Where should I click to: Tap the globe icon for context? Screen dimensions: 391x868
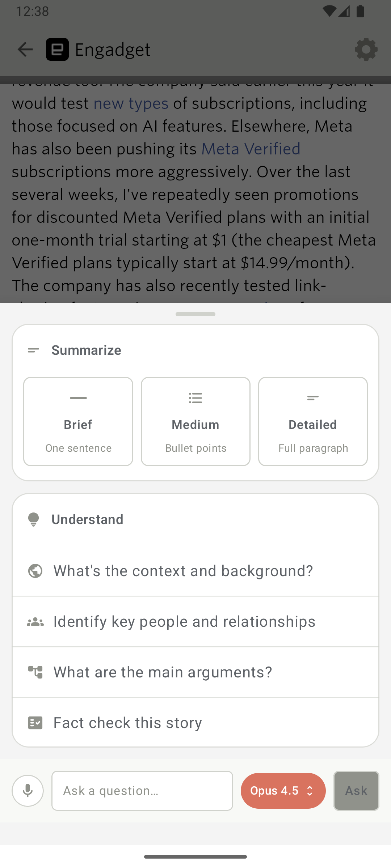pos(35,571)
